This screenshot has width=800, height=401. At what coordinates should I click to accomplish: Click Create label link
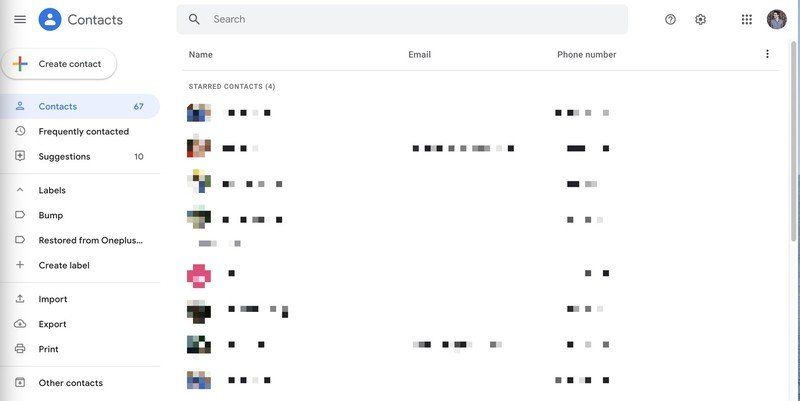coord(64,265)
